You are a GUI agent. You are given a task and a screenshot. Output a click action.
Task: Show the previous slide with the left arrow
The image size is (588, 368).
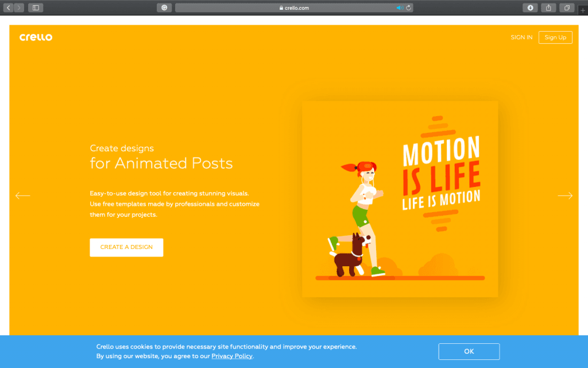[x=22, y=195]
